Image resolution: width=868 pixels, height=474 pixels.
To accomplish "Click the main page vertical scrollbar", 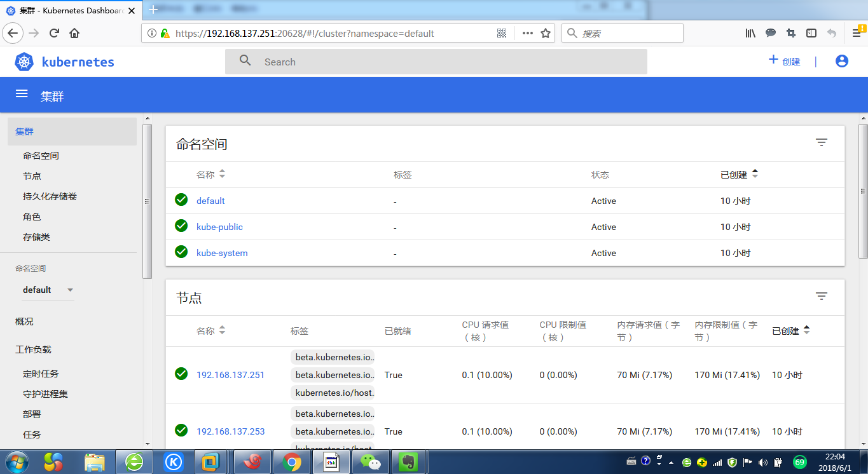I will 863,191.
